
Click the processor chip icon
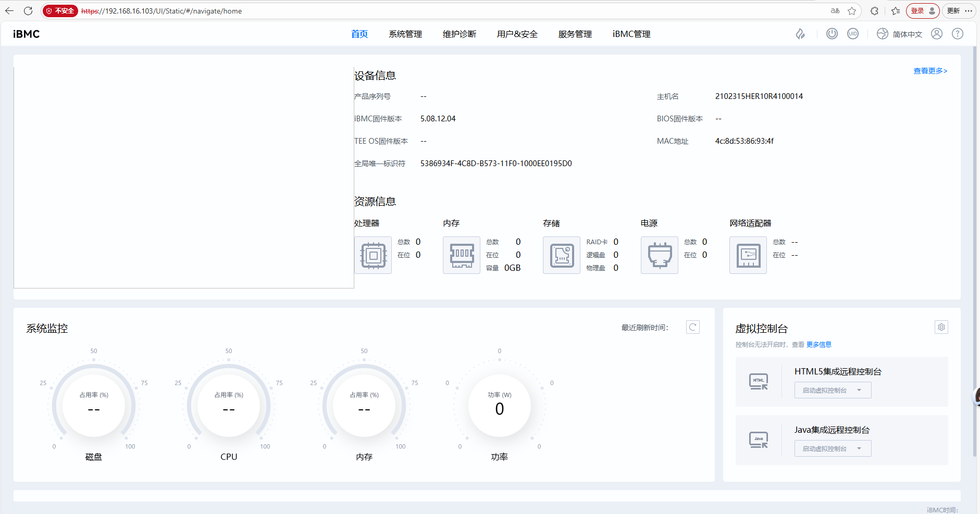coord(373,255)
